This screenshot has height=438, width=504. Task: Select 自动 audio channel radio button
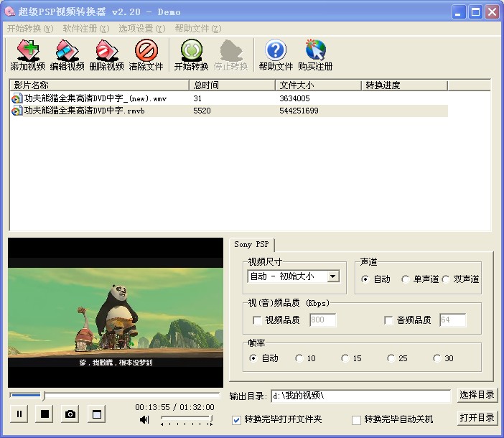click(365, 279)
